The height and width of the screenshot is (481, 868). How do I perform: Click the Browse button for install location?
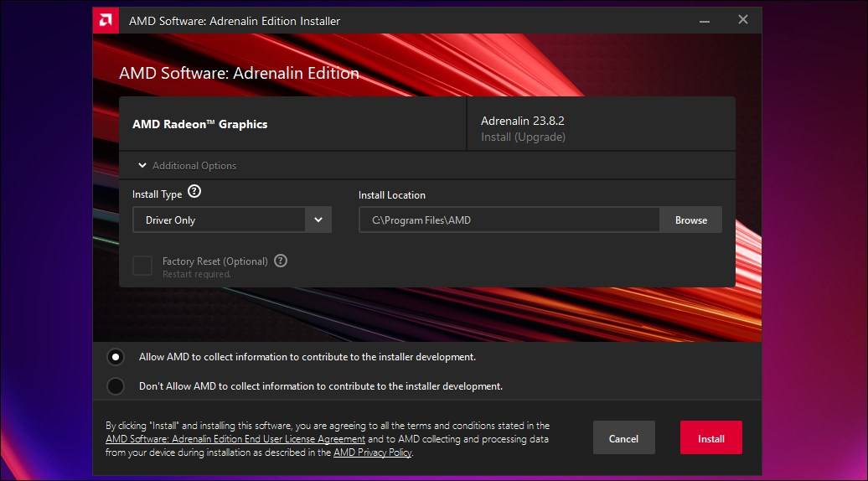pyautogui.click(x=691, y=220)
